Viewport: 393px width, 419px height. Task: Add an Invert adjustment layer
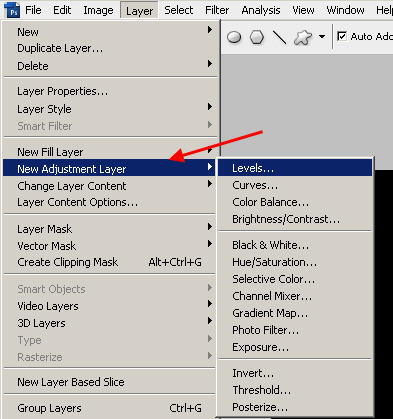295,373
